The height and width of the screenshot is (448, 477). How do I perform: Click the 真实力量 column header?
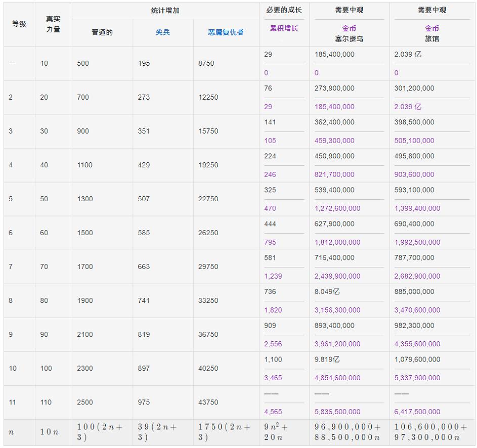coord(53,24)
